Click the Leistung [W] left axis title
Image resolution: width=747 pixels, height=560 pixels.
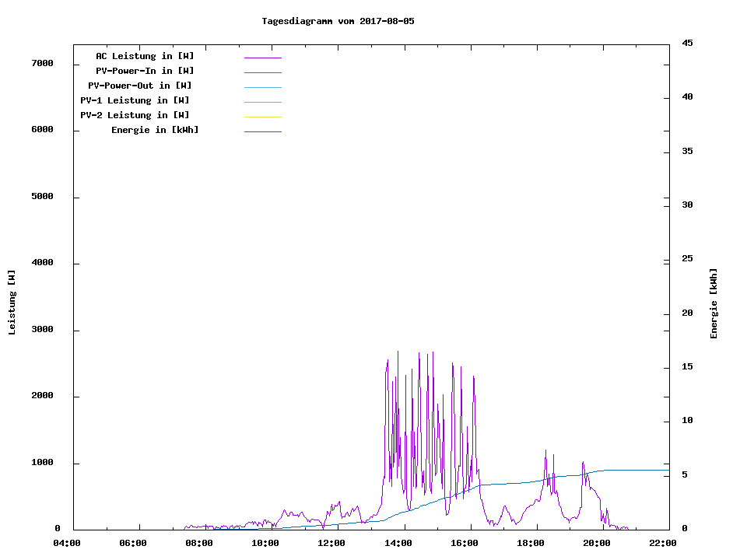coord(12,303)
